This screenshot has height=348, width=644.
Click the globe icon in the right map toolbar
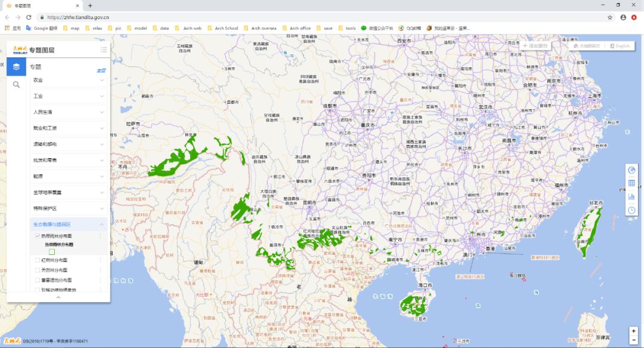[x=631, y=170]
